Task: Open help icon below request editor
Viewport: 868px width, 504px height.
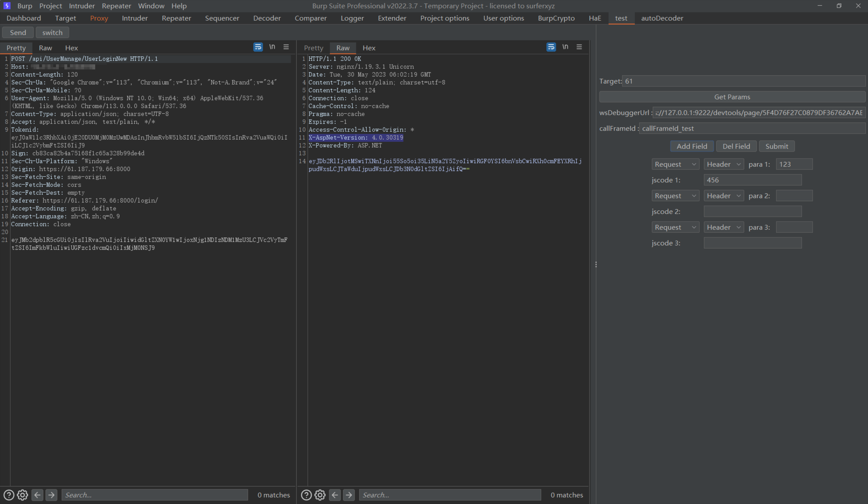Action: pyautogui.click(x=9, y=495)
